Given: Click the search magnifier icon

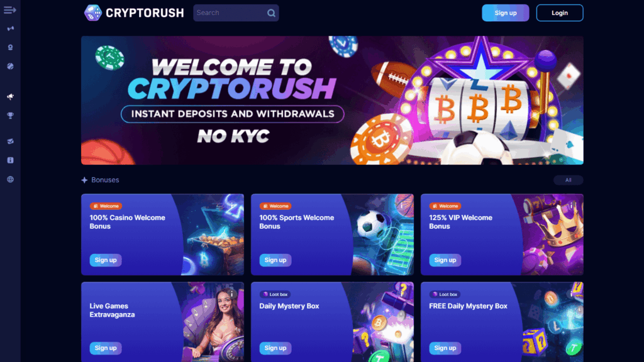Looking at the screenshot, I should (271, 13).
